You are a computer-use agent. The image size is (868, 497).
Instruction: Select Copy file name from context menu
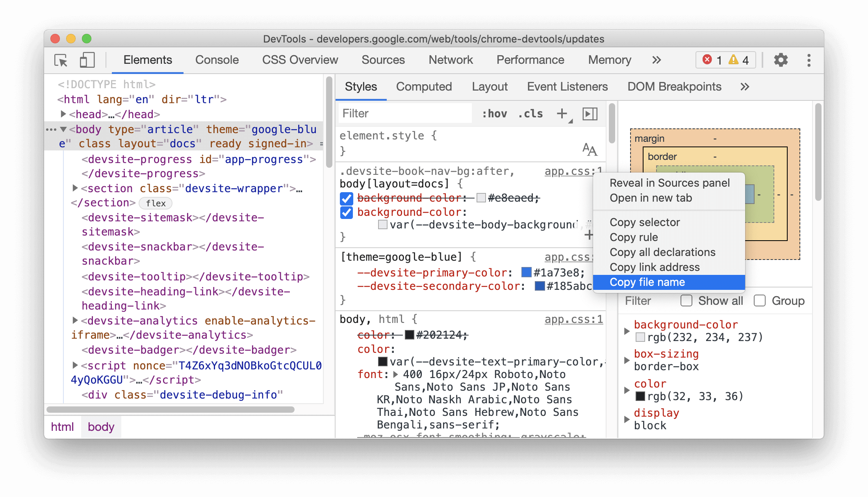(646, 282)
